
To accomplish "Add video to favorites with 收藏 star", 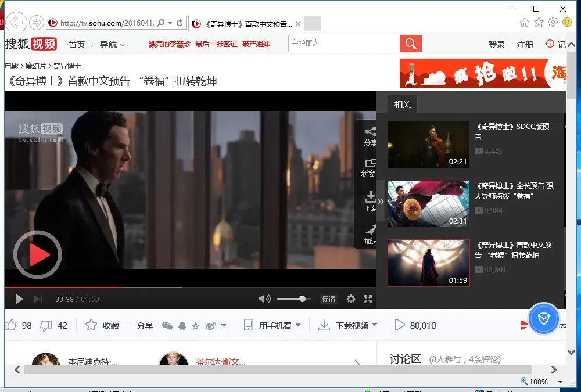I will [x=102, y=325].
